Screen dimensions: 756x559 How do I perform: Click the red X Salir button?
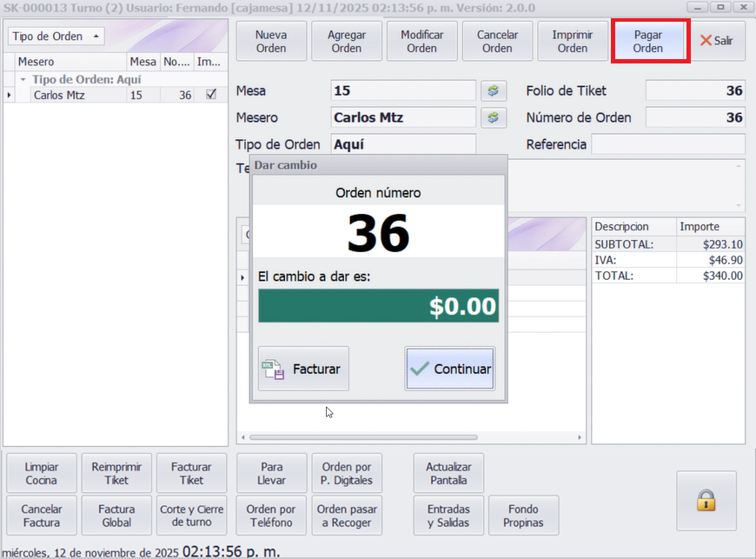(x=716, y=41)
